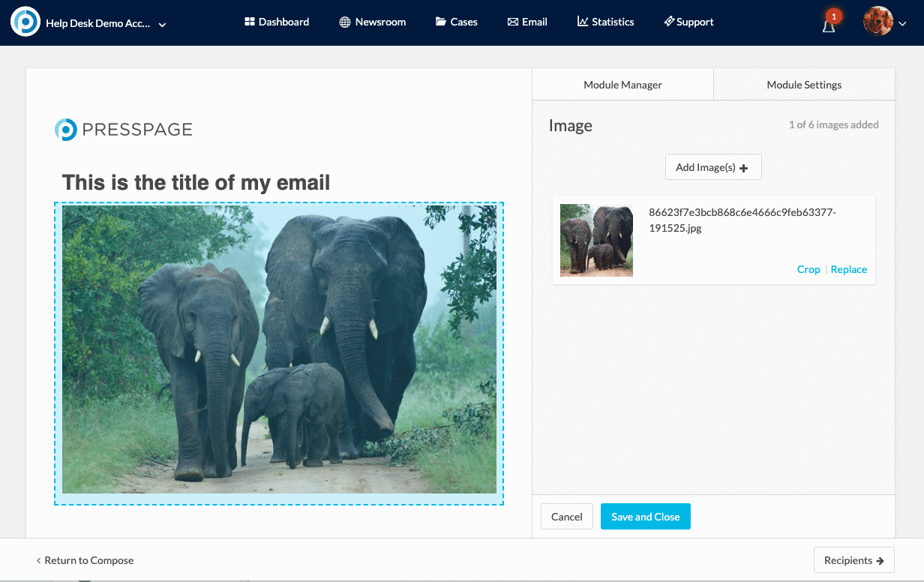Image resolution: width=924 pixels, height=582 pixels.
Task: Open the Statistics menu
Action: tap(606, 22)
